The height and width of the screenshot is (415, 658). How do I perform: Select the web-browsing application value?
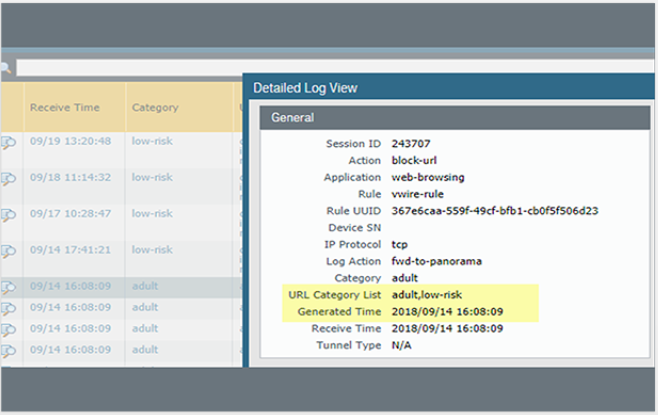coord(428,177)
